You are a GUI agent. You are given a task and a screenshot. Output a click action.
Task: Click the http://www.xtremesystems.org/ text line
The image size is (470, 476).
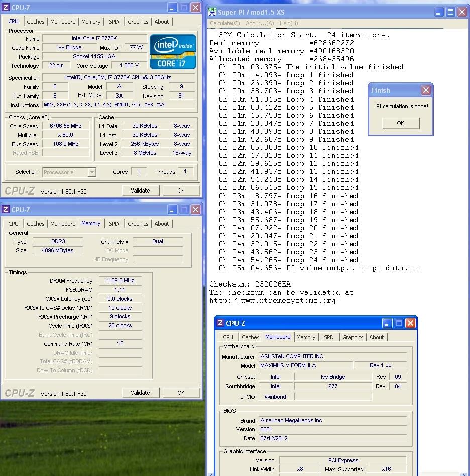275,300
